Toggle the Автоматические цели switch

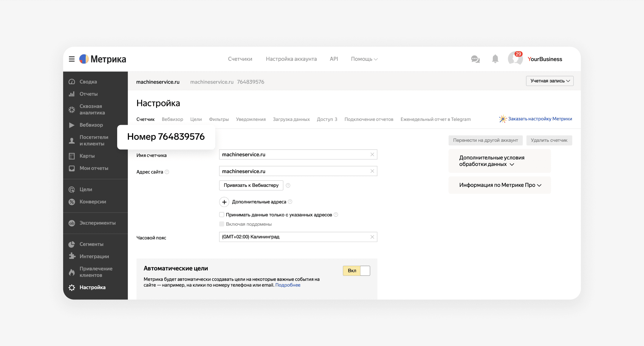click(356, 270)
